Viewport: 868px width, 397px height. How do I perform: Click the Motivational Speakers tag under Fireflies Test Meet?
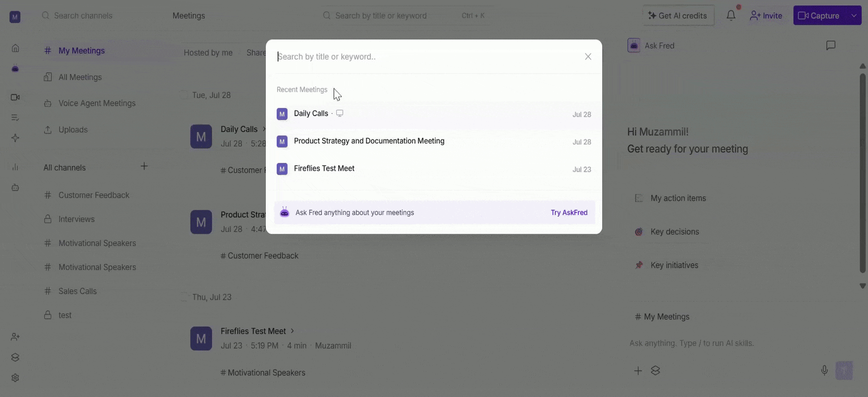(263, 373)
